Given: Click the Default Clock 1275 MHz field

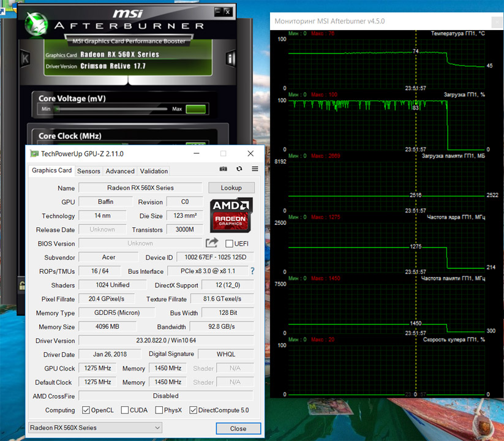Looking at the screenshot, I should coord(98,382).
